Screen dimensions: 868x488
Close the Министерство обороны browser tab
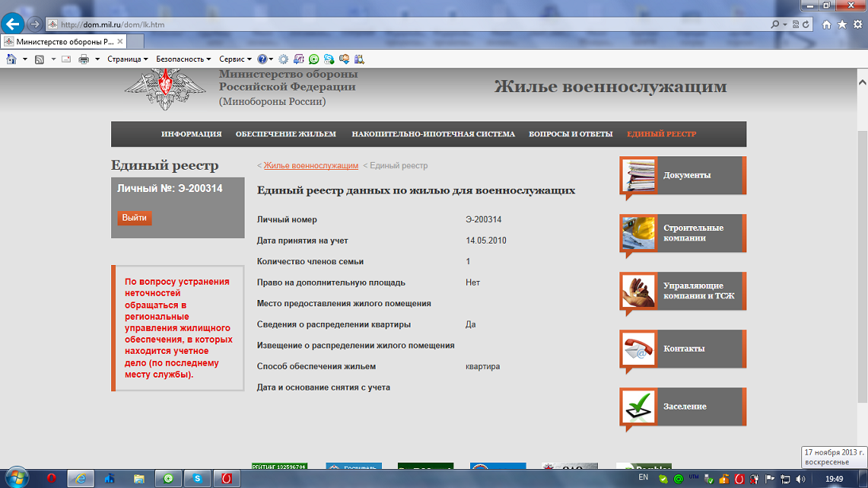(x=120, y=41)
